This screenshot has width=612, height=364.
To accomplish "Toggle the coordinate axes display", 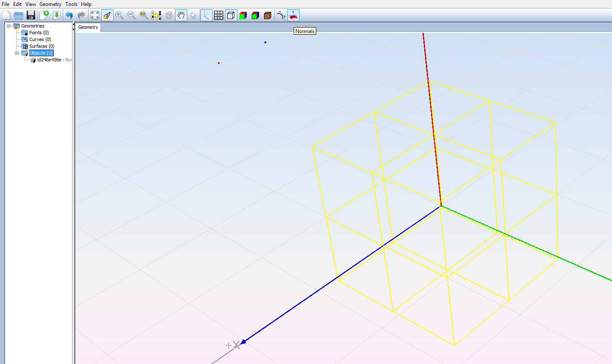I will [206, 16].
